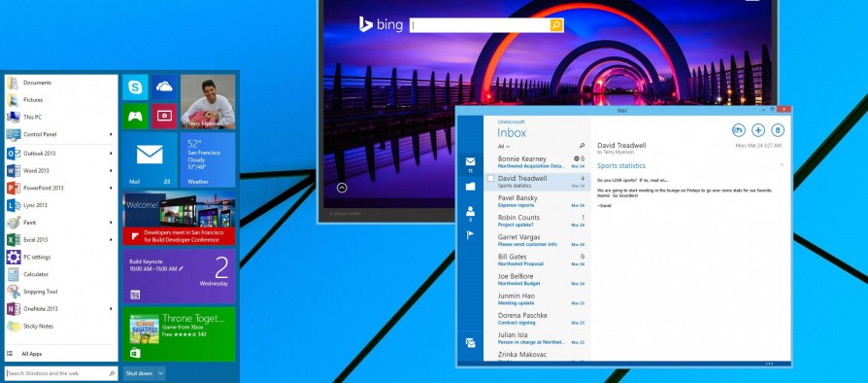
Task: Launch Outlook 2013 from the Start menu
Action: [60, 154]
